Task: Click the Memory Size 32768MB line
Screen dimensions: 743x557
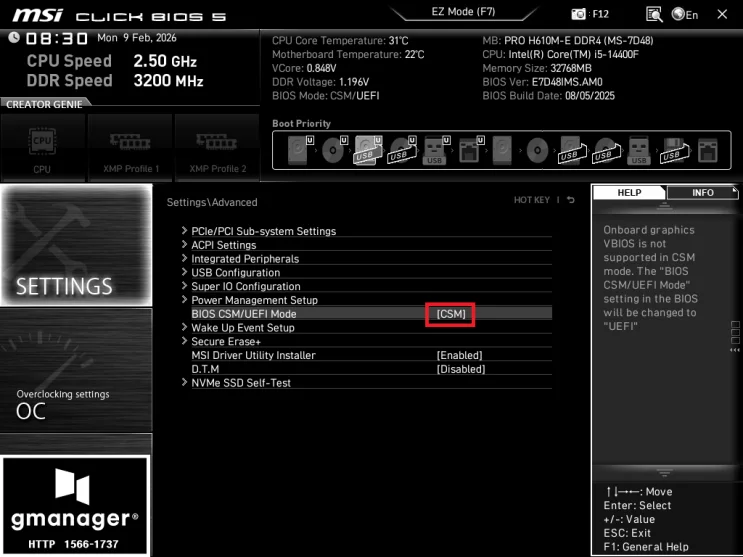Action: (x=537, y=68)
